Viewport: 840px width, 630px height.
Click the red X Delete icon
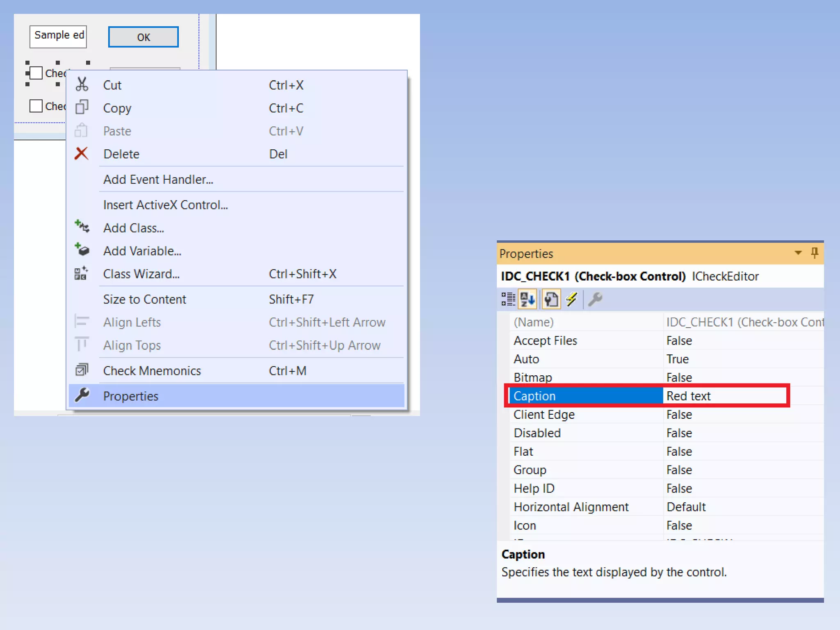click(81, 153)
